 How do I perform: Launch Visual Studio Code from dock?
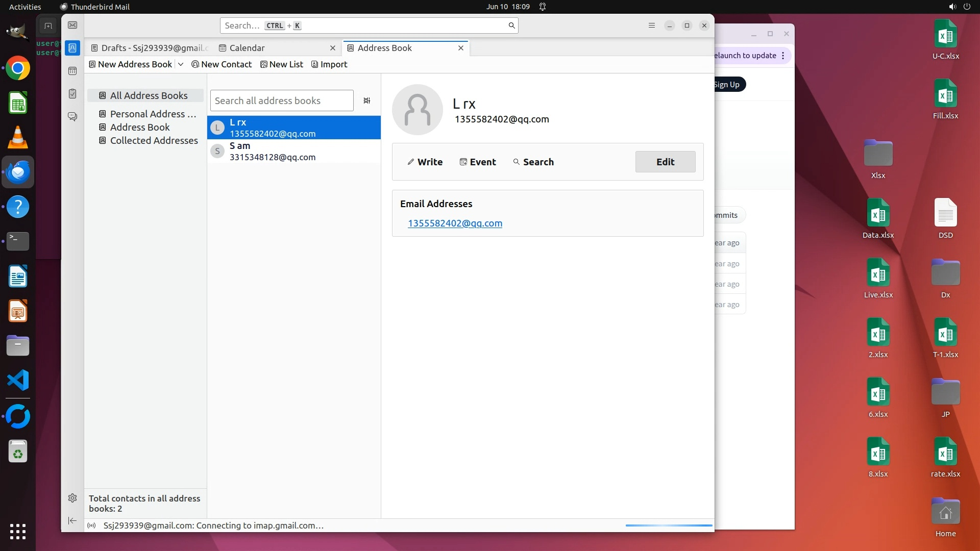(18, 381)
